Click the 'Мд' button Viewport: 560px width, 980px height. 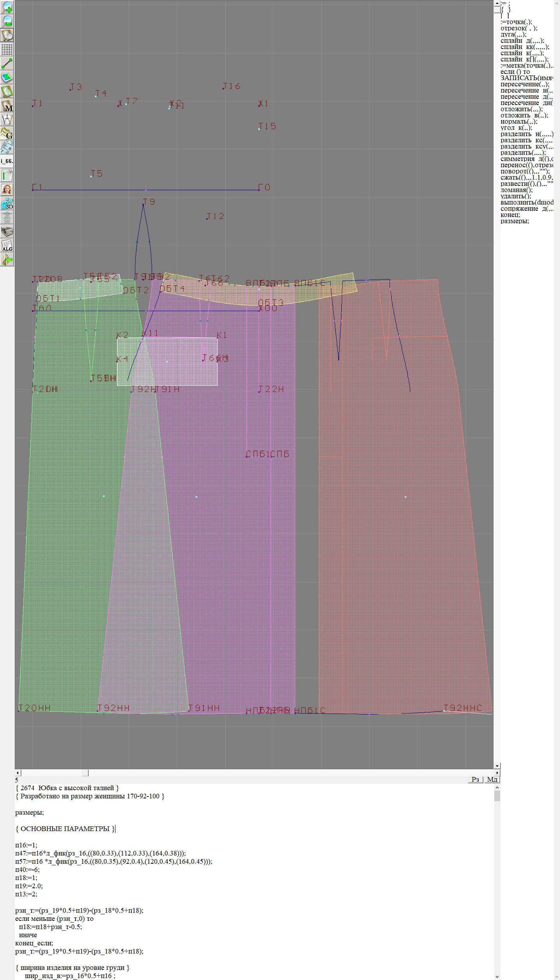click(492, 779)
